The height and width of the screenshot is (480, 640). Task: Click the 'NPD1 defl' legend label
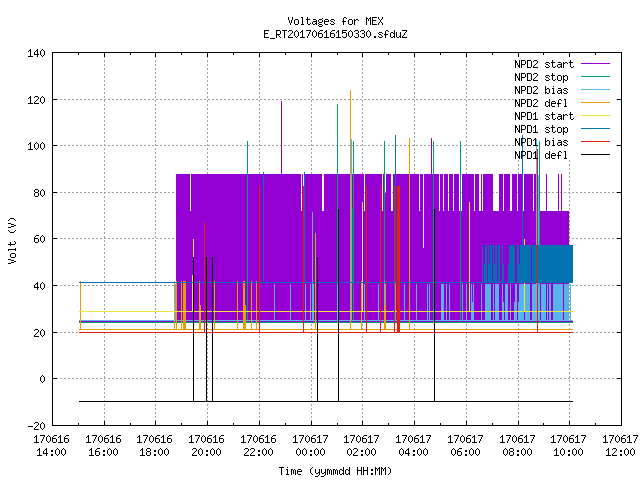pos(541,155)
